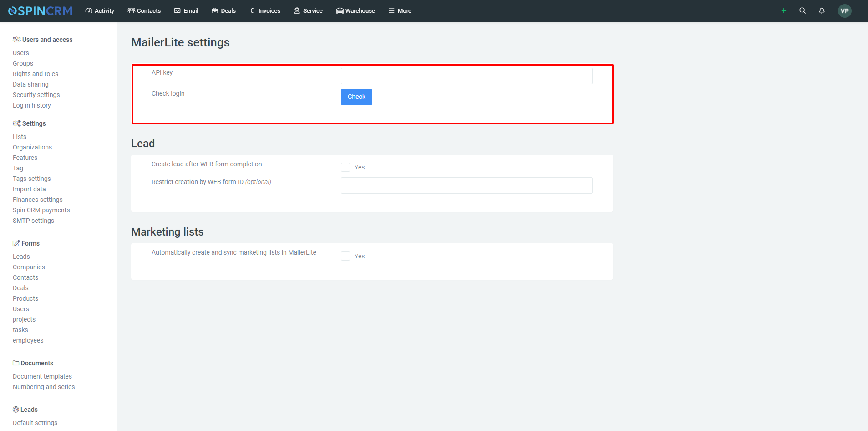Click the API key input field
The width and height of the screenshot is (868, 431).
tap(467, 76)
